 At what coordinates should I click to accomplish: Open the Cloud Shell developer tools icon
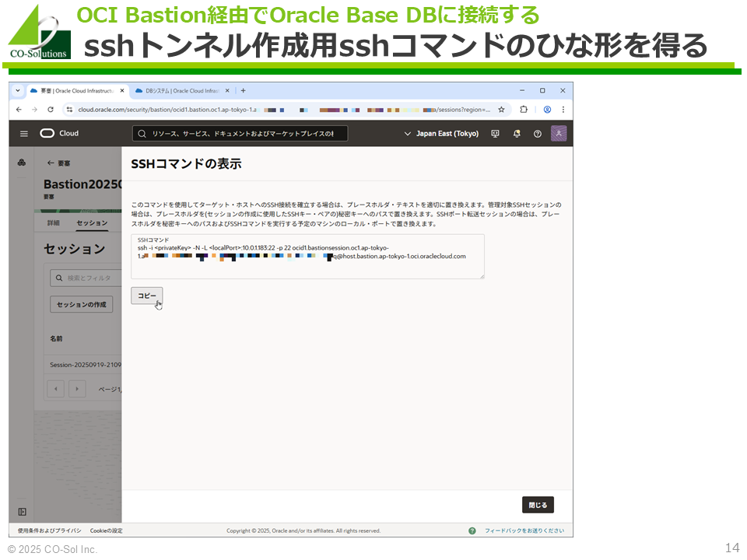pos(496,134)
